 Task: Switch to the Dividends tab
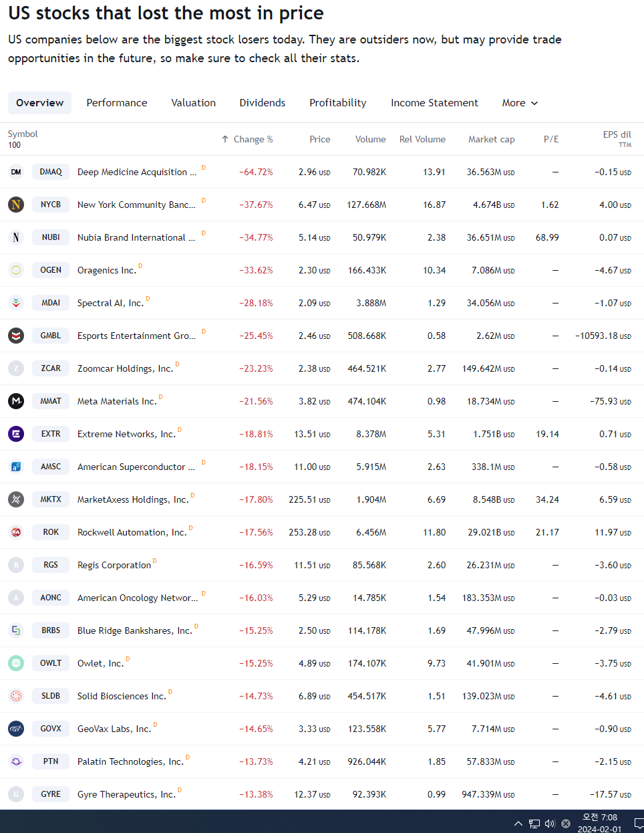tap(263, 103)
